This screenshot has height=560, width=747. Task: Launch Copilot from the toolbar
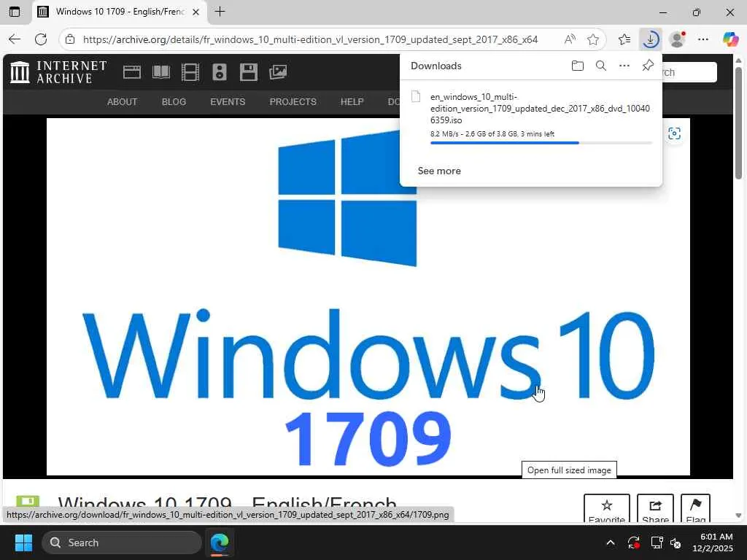pos(729,39)
